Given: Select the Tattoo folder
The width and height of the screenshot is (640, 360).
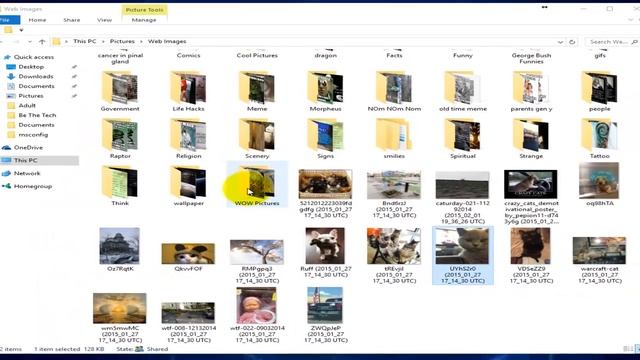Looking at the screenshot, I should [x=600, y=139].
